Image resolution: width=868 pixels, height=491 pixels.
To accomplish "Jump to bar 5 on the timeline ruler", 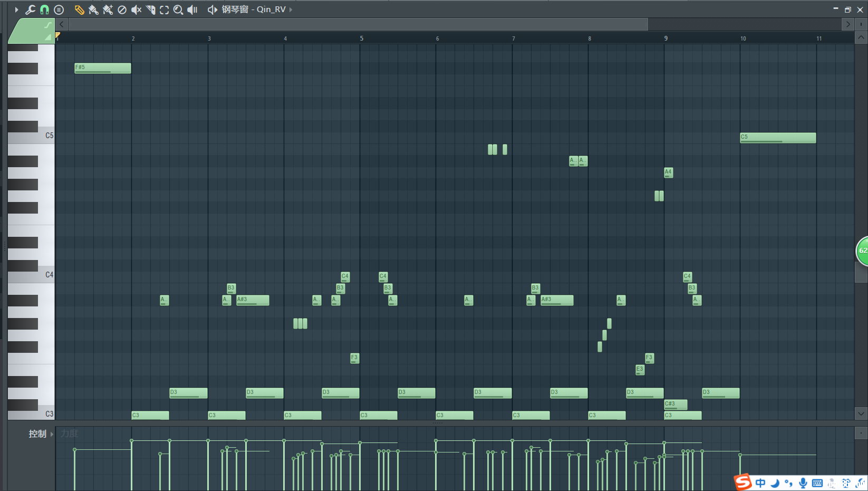I will 361,38.
